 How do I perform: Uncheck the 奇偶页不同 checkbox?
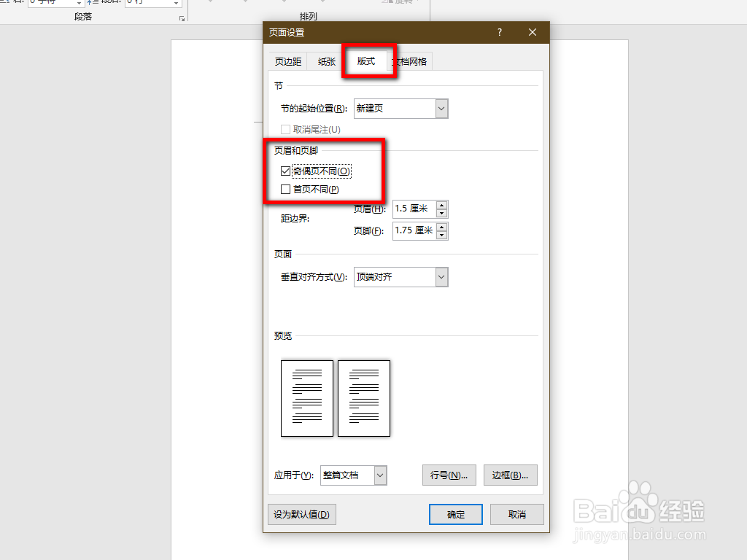point(285,171)
